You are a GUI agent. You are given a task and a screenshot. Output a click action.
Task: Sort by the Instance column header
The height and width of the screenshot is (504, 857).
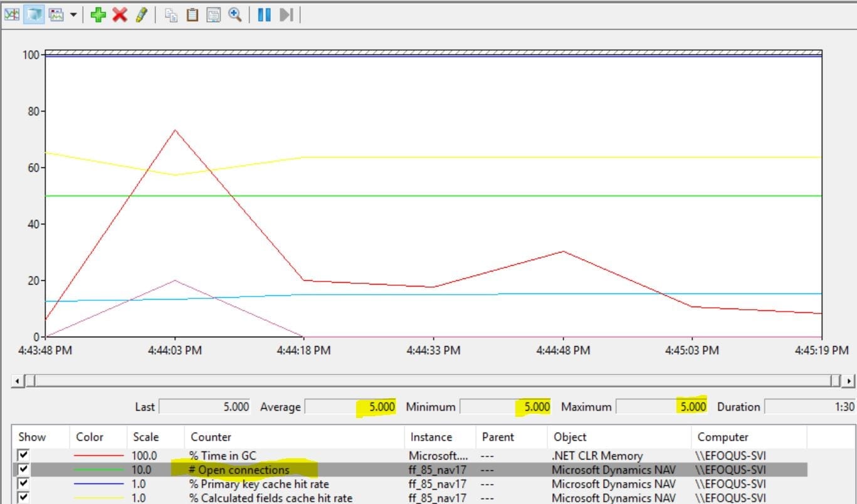coord(440,437)
